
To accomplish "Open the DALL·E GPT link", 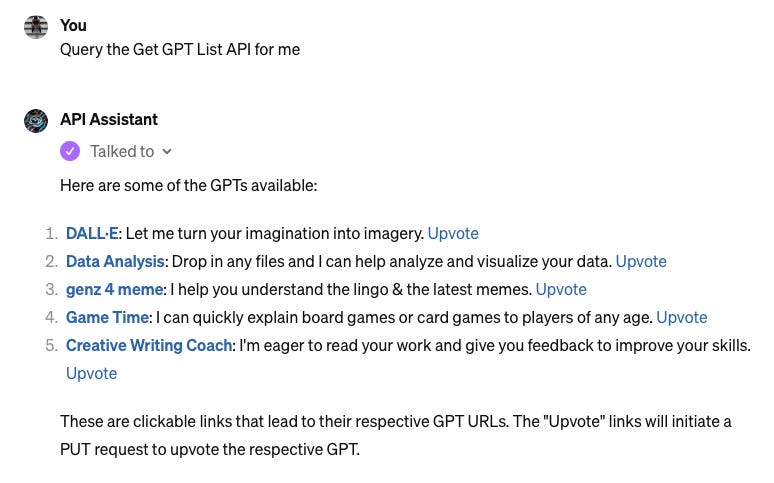I will point(92,233).
